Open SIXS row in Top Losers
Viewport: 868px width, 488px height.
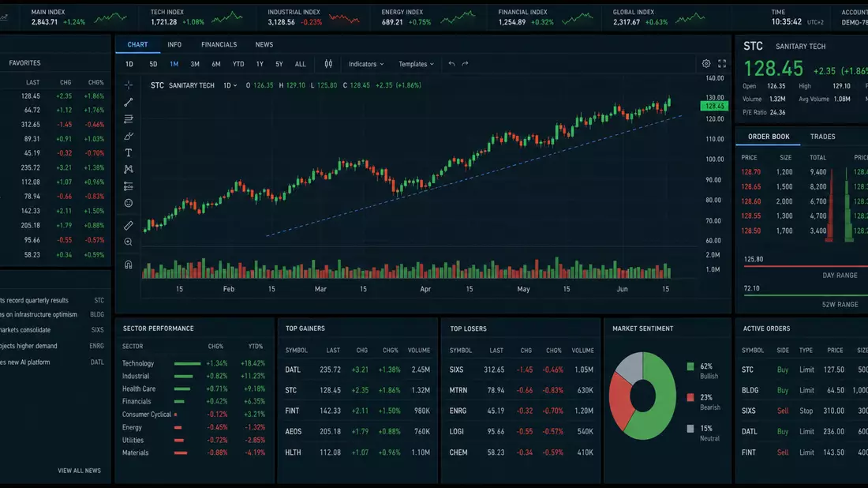click(x=521, y=370)
